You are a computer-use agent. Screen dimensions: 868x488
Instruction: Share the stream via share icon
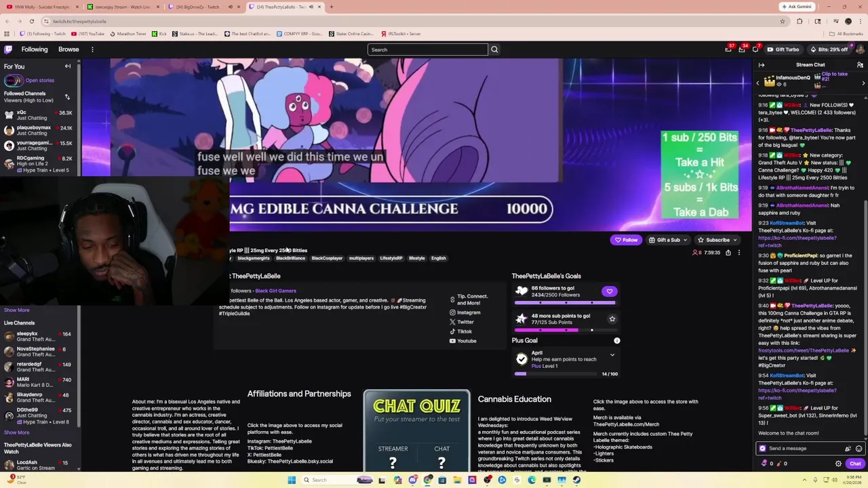coord(728,253)
